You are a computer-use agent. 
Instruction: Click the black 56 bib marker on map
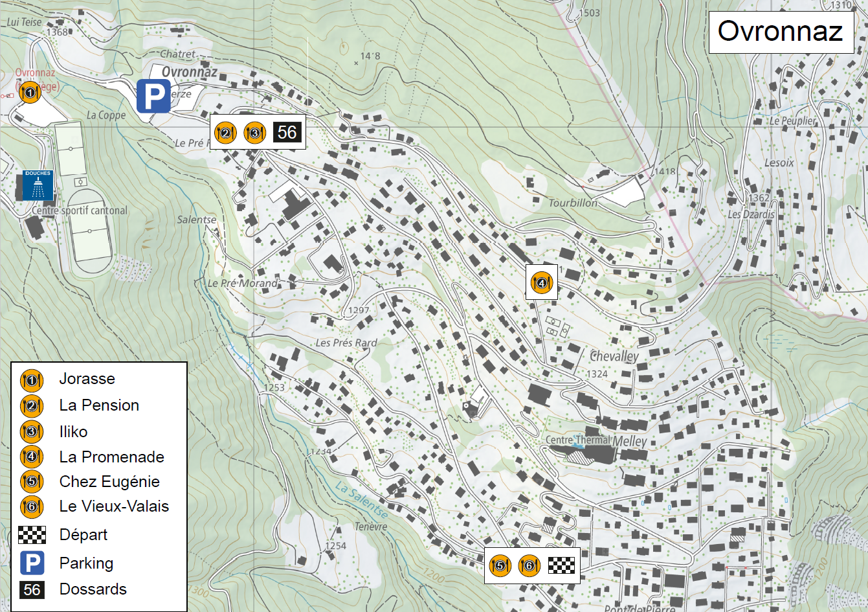(x=287, y=133)
